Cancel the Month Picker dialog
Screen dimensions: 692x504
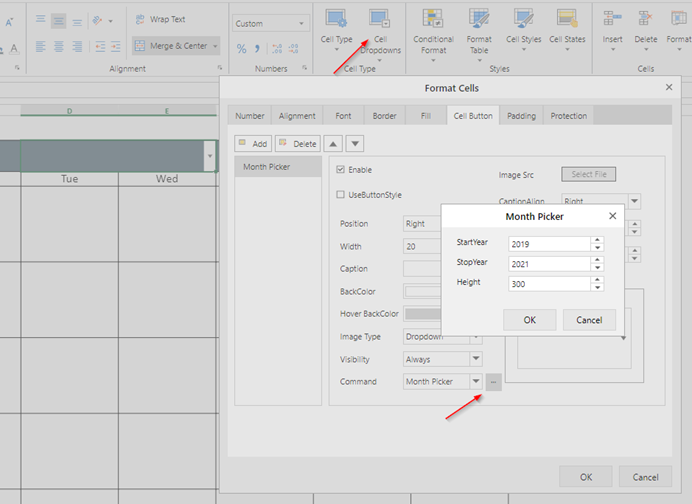pyautogui.click(x=589, y=320)
